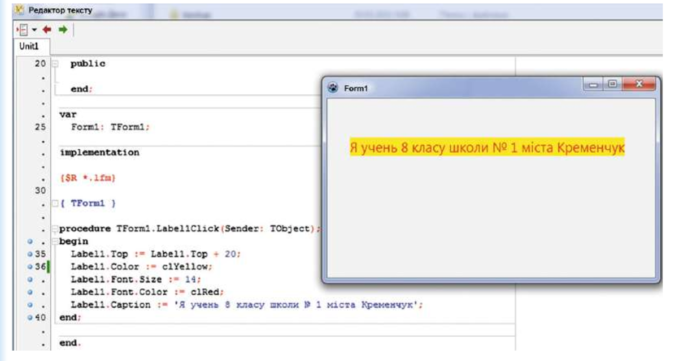This screenshot has width=674, height=361.
Task: Click the '{$R *.lfm}' directive line
Action: 88,178
